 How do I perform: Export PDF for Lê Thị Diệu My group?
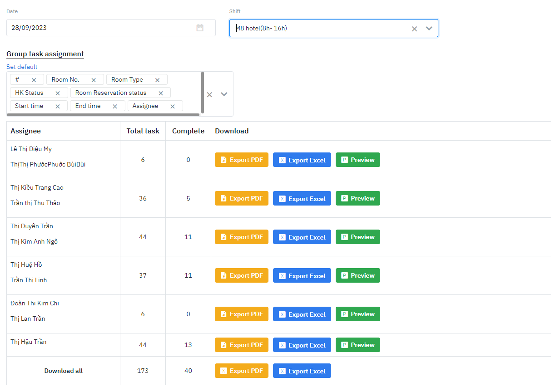coord(241,160)
